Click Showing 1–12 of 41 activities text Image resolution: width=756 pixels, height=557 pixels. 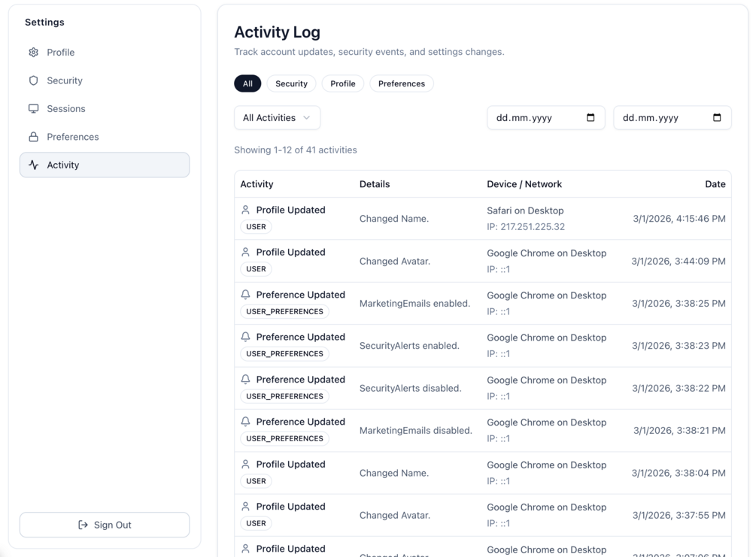click(x=296, y=150)
